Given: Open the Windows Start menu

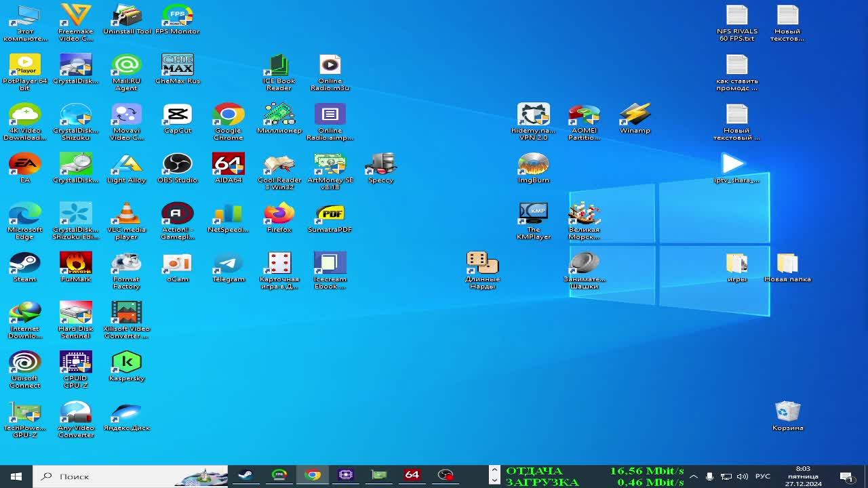Looking at the screenshot, I should [16, 476].
